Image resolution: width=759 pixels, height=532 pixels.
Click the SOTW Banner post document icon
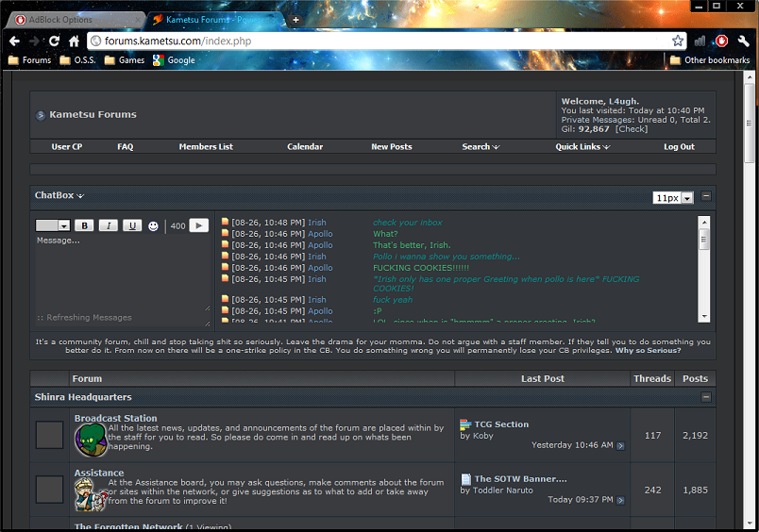[x=465, y=479]
